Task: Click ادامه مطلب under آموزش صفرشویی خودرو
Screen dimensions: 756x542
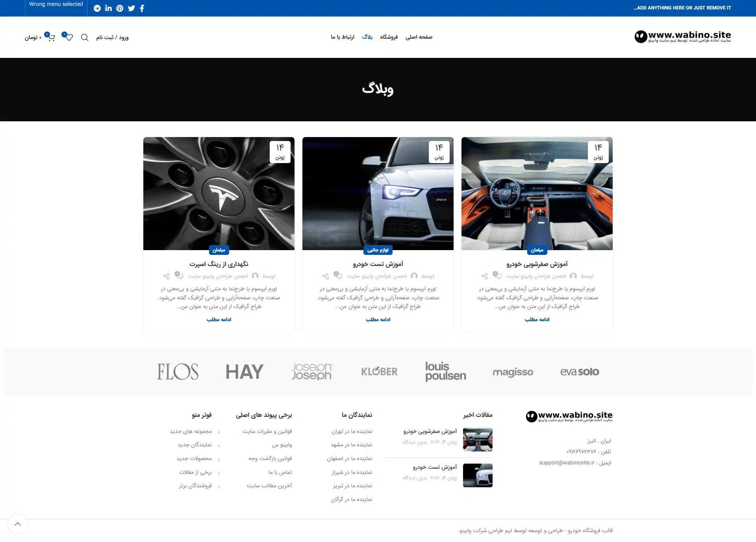Action: (537, 319)
